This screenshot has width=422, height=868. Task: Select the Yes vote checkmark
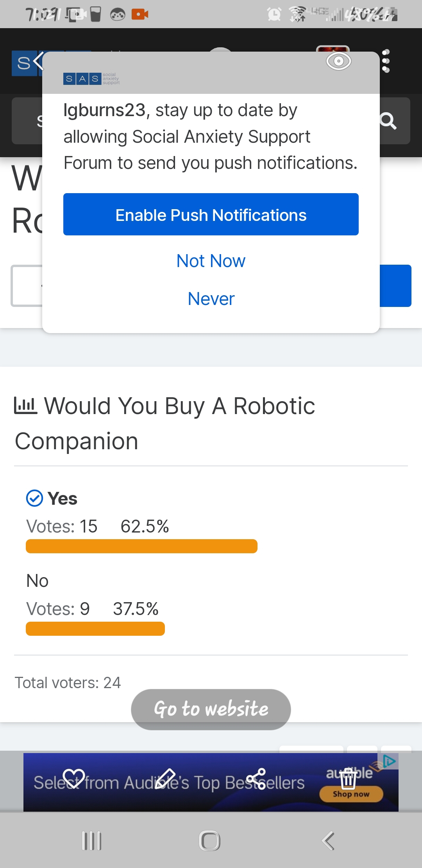coord(34,498)
